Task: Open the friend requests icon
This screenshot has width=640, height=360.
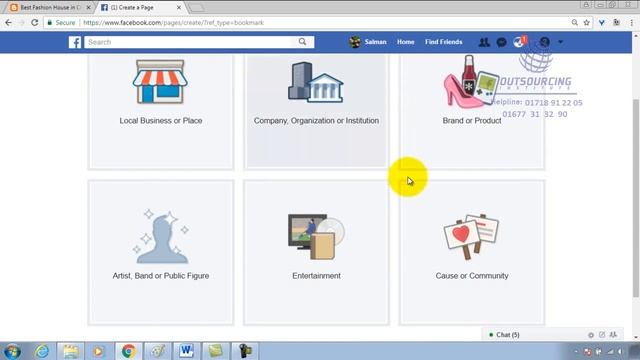Action: point(484,42)
